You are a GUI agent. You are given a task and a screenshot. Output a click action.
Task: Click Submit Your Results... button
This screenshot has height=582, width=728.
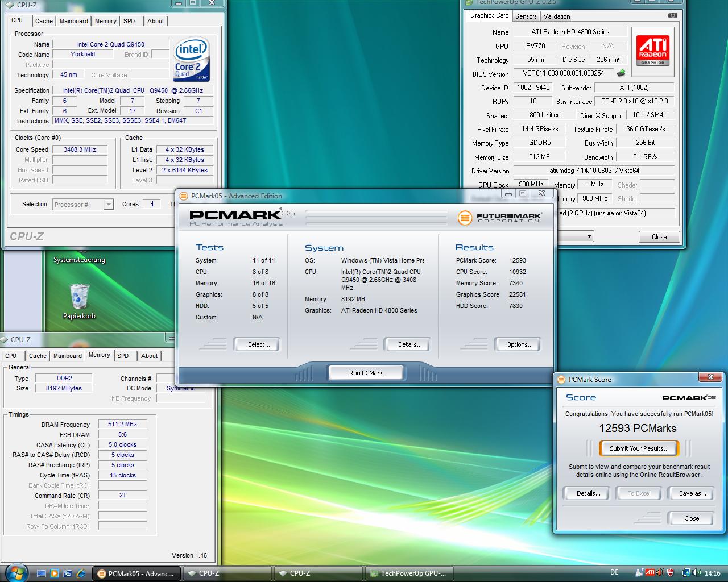click(x=639, y=448)
